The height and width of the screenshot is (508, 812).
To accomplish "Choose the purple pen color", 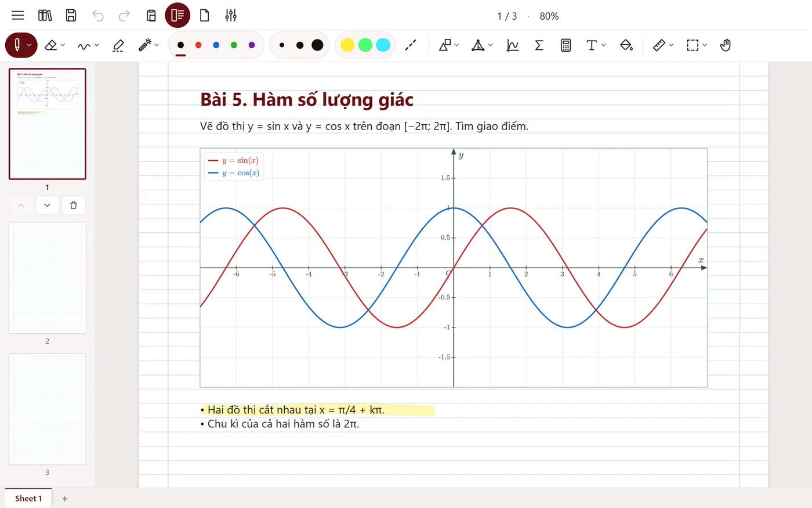I will point(252,45).
